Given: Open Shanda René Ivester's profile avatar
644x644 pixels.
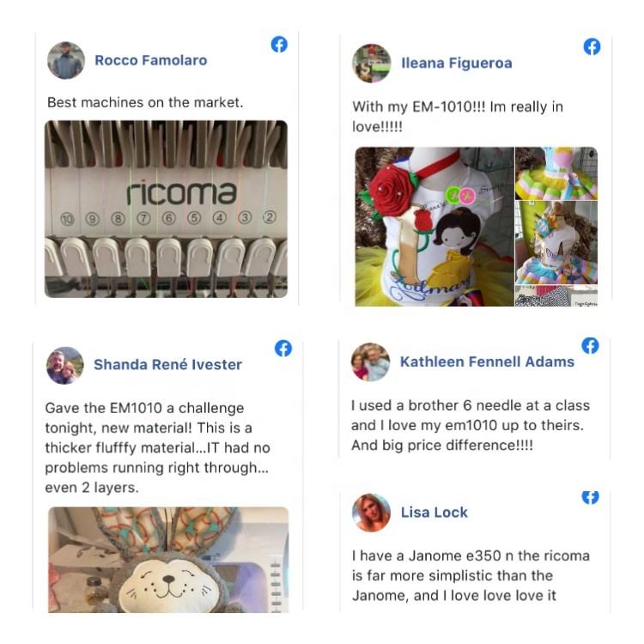Looking at the screenshot, I should pyautogui.click(x=65, y=366).
